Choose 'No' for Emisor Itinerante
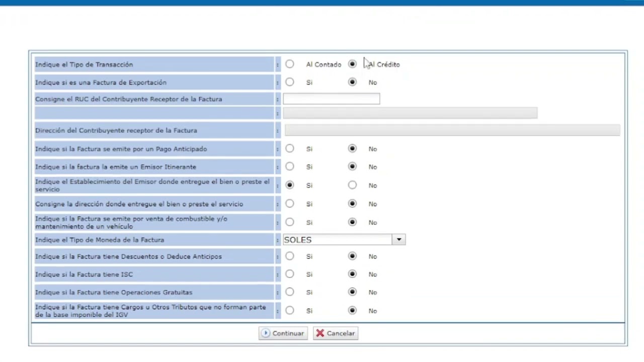The height and width of the screenshot is (362, 644). tap(352, 166)
